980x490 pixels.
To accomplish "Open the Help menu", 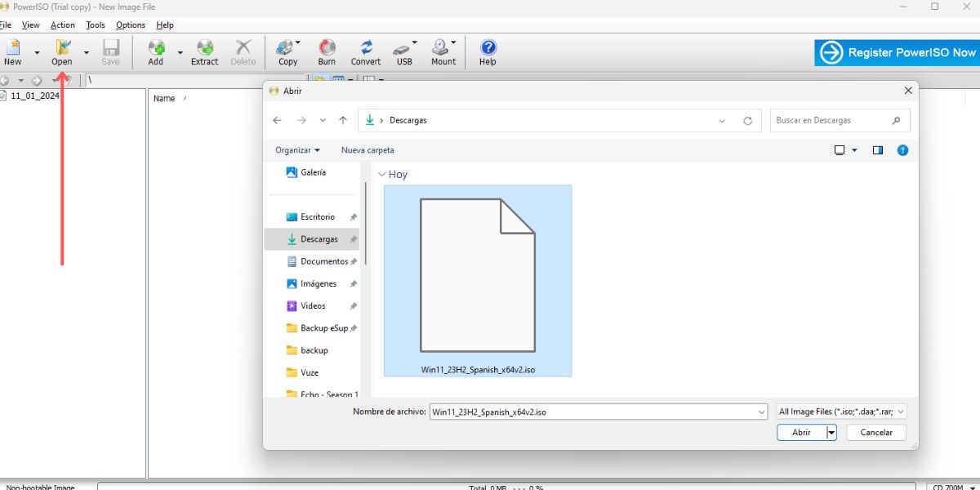I will pos(165,25).
